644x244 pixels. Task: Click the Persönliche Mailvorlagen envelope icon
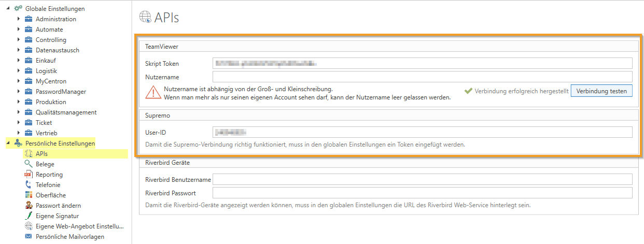(29, 237)
